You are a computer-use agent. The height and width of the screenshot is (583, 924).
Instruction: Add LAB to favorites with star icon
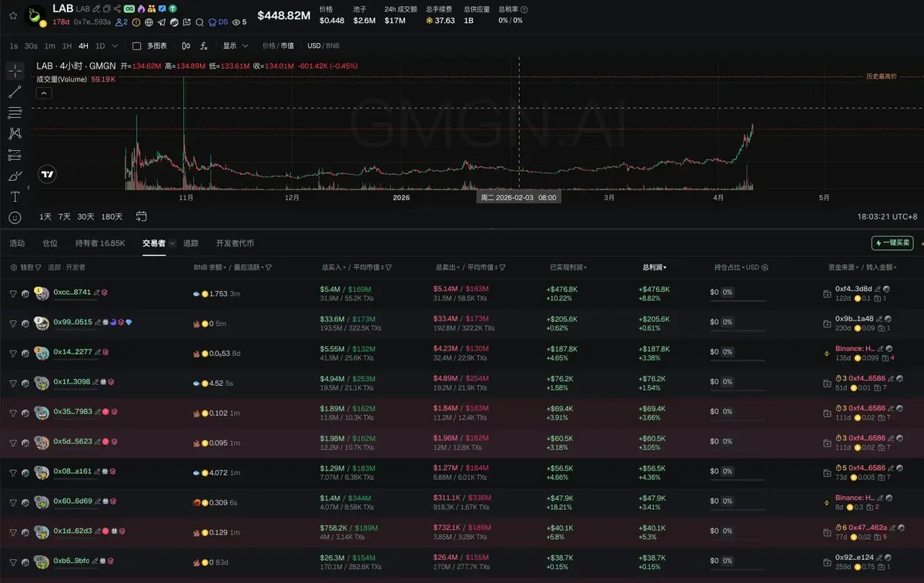[x=13, y=16]
